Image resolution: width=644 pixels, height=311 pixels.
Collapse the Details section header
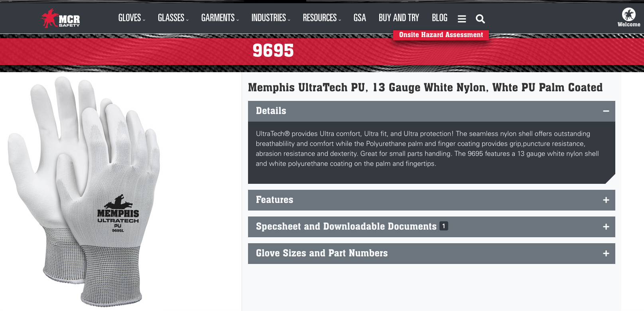coord(431,111)
